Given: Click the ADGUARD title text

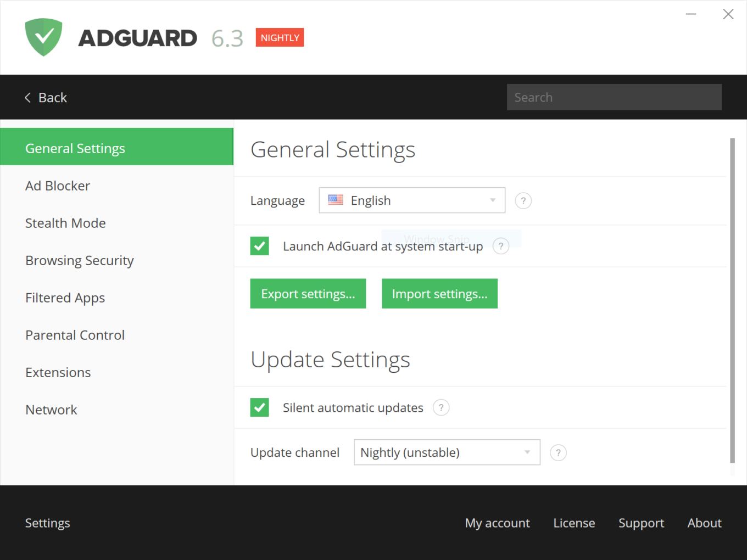Looking at the screenshot, I should coord(137,38).
